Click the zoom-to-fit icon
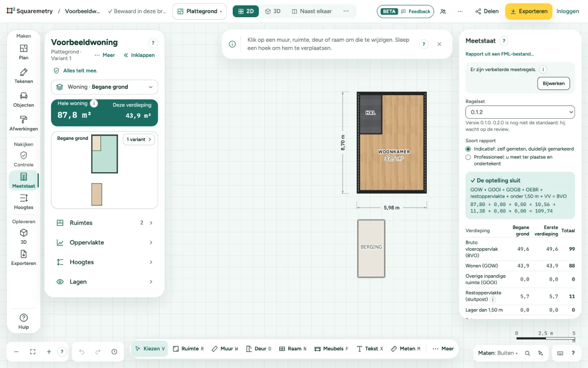The width and height of the screenshot is (588, 368). tap(33, 352)
